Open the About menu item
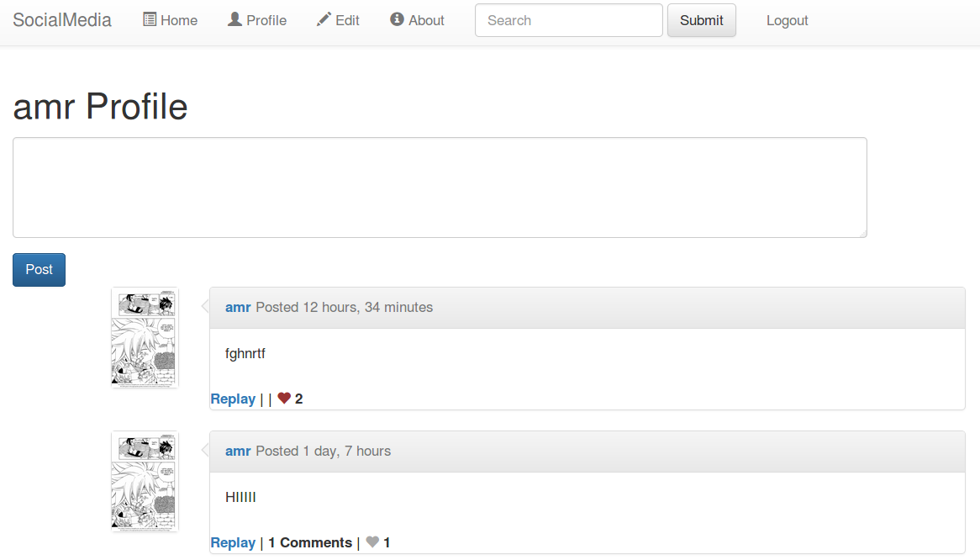This screenshot has width=980, height=560. click(417, 20)
